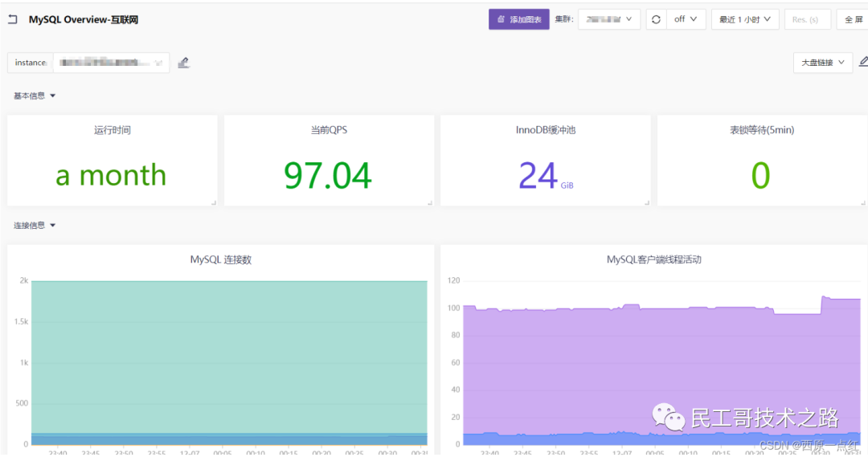Click the resize handle of 运行时间 panel
Viewport: 868px width, 457px height.
pyautogui.click(x=214, y=203)
